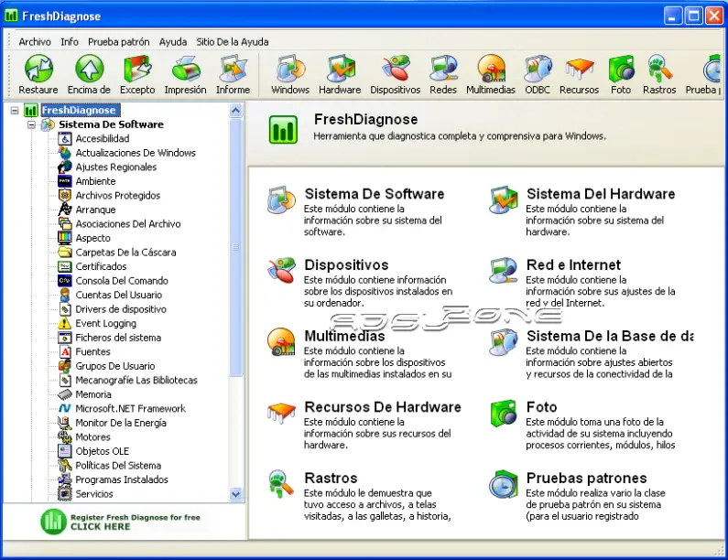This screenshot has height=560, width=728.
Task: Select Ajustes Regionales tree item
Action: (x=116, y=167)
